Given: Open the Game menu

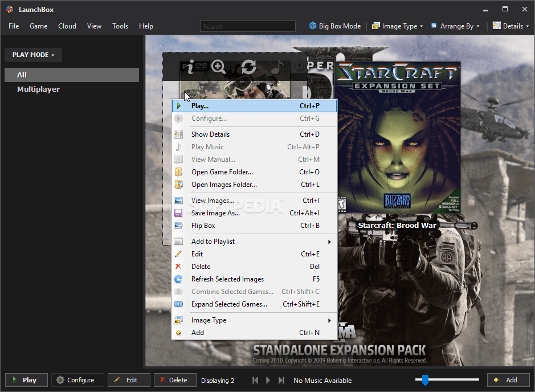Looking at the screenshot, I should 39,26.
